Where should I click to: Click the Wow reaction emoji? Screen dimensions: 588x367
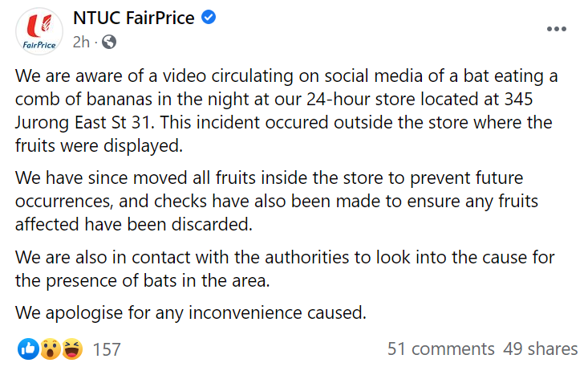pos(49,349)
